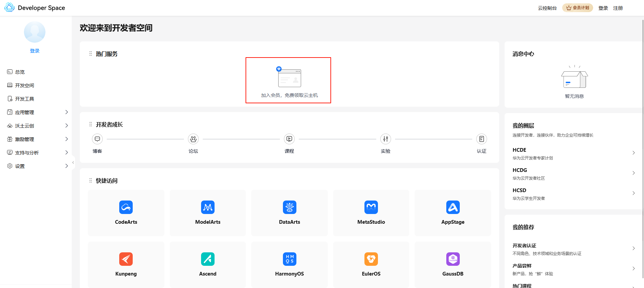
Task: Click the 认证 certification icon
Action: [x=482, y=139]
